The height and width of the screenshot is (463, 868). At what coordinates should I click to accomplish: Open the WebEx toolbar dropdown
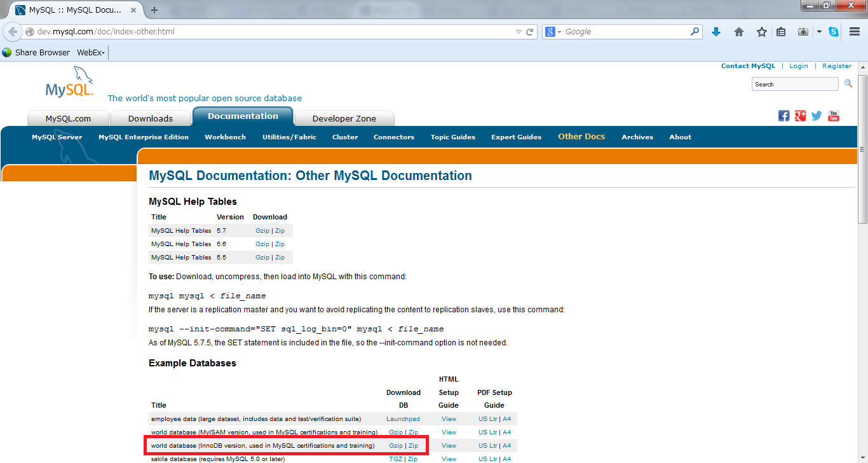[x=91, y=52]
